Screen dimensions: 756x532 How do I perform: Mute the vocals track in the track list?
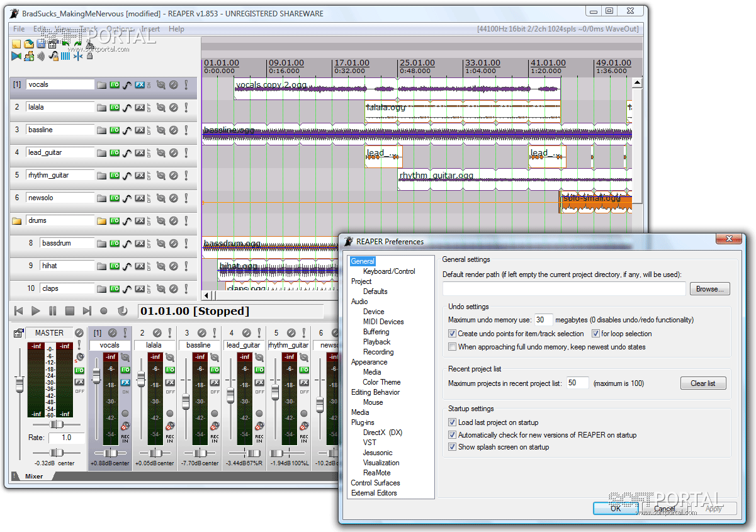[x=173, y=84]
